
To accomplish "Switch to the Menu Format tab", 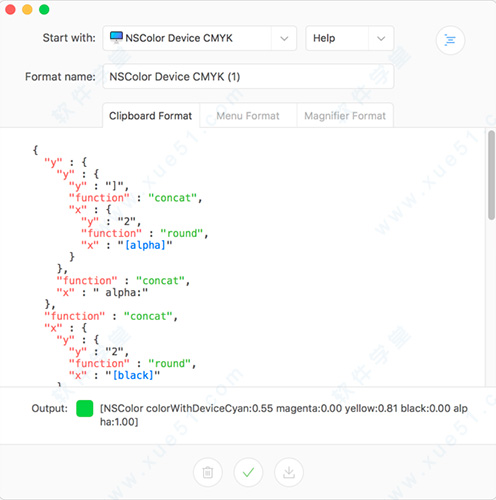I will [x=248, y=116].
